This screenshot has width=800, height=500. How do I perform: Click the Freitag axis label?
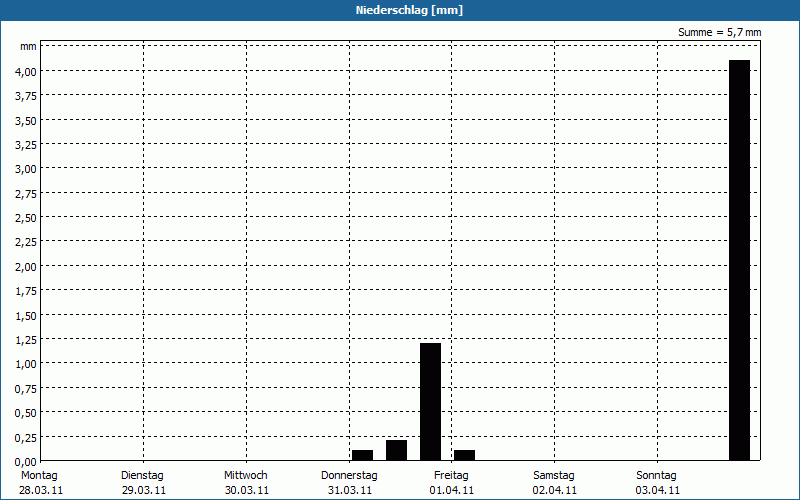pyautogui.click(x=451, y=476)
